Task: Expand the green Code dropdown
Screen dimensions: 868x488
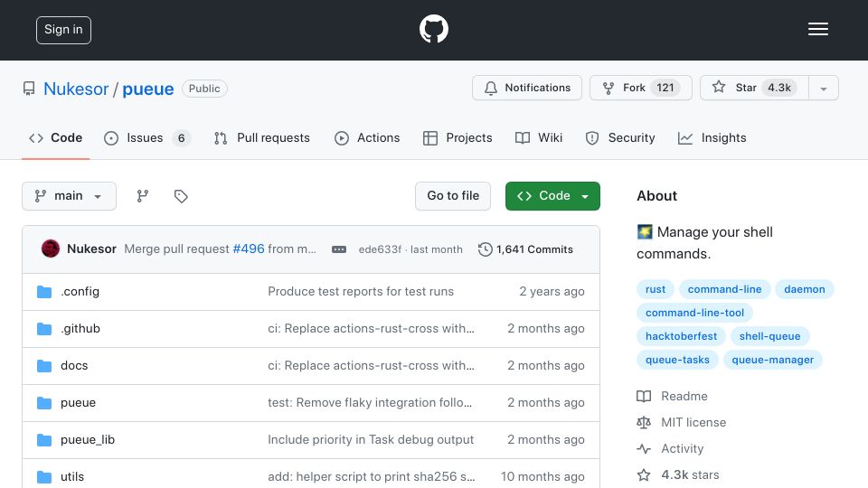Action: click(552, 196)
